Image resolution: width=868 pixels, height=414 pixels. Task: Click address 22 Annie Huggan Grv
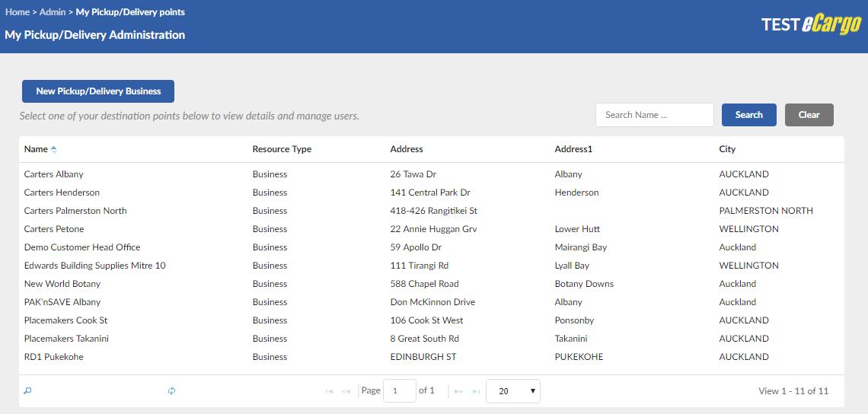coord(433,228)
